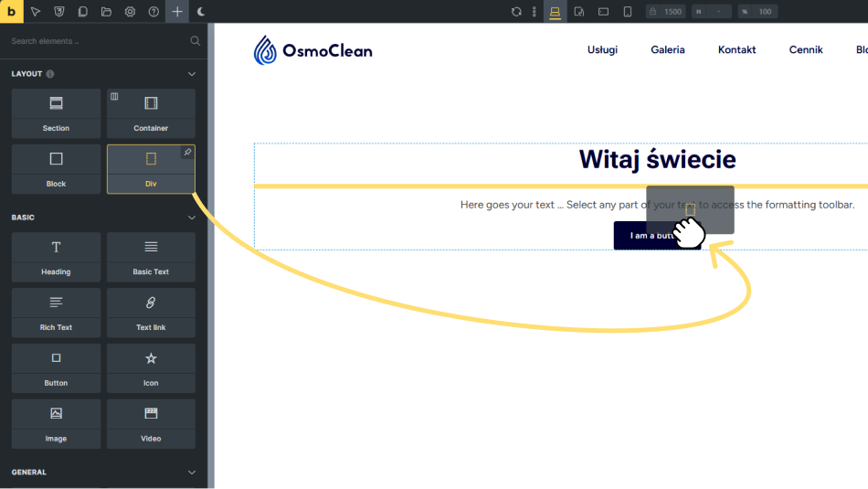This screenshot has width=868, height=489.
Task: Collapse the Basic elements section
Action: point(192,218)
